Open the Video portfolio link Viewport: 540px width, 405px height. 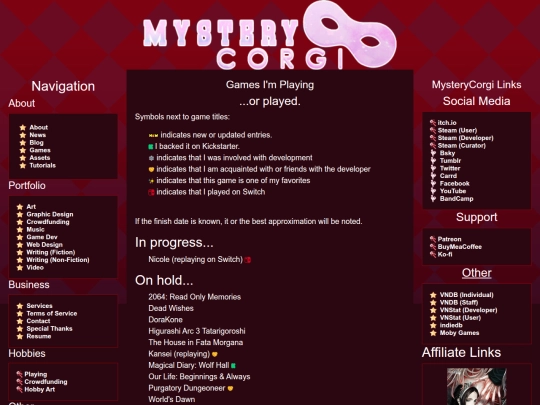coord(35,267)
